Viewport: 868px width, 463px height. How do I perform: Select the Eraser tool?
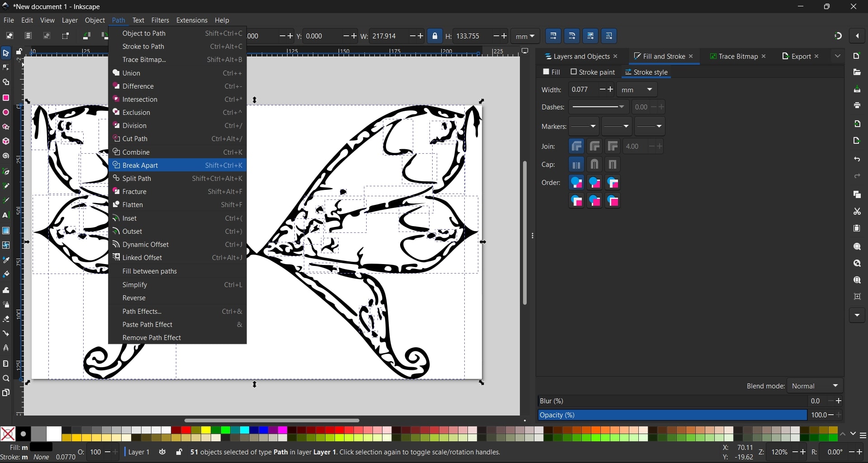6,319
